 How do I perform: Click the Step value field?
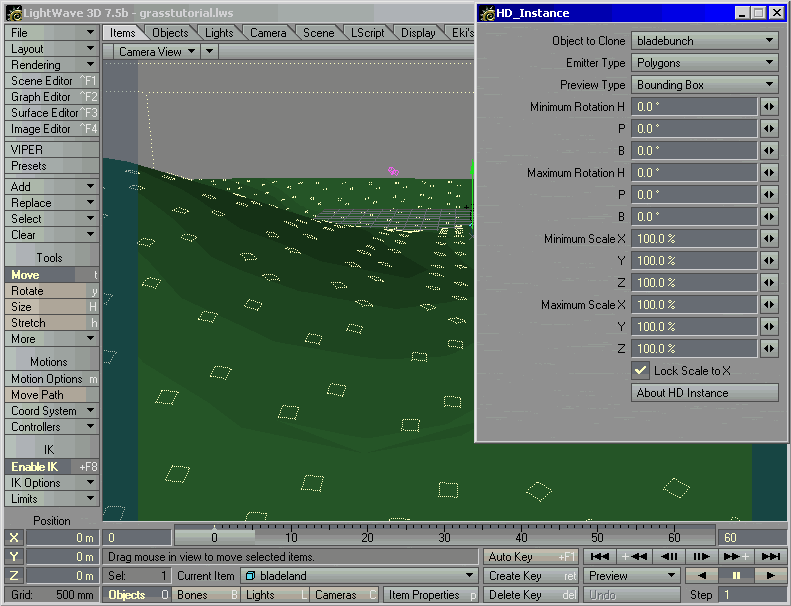tap(753, 594)
